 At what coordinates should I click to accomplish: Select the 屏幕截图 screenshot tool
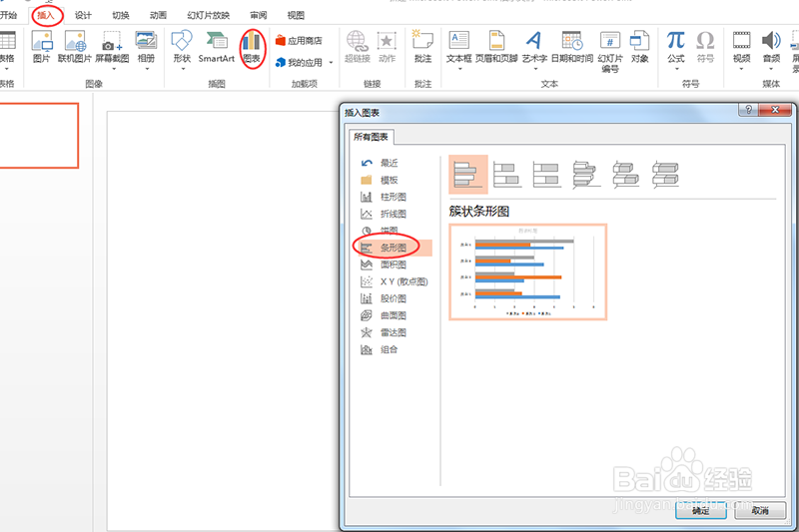112,47
